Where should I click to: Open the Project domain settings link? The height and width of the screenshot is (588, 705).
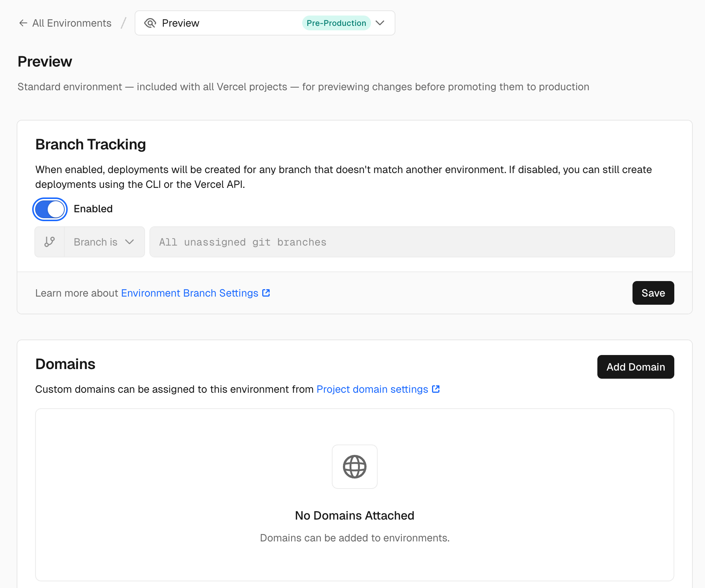(x=372, y=389)
